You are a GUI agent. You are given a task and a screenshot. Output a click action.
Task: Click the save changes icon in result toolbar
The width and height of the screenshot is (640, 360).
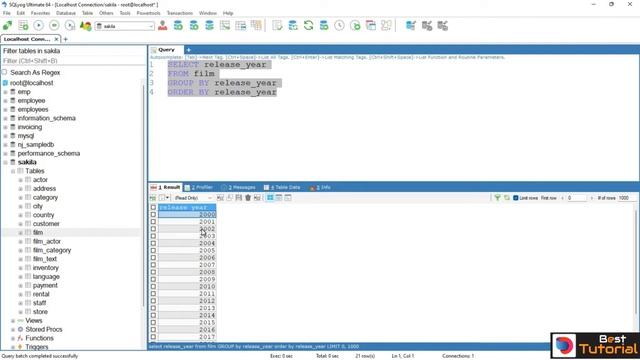pyautogui.click(x=239, y=198)
